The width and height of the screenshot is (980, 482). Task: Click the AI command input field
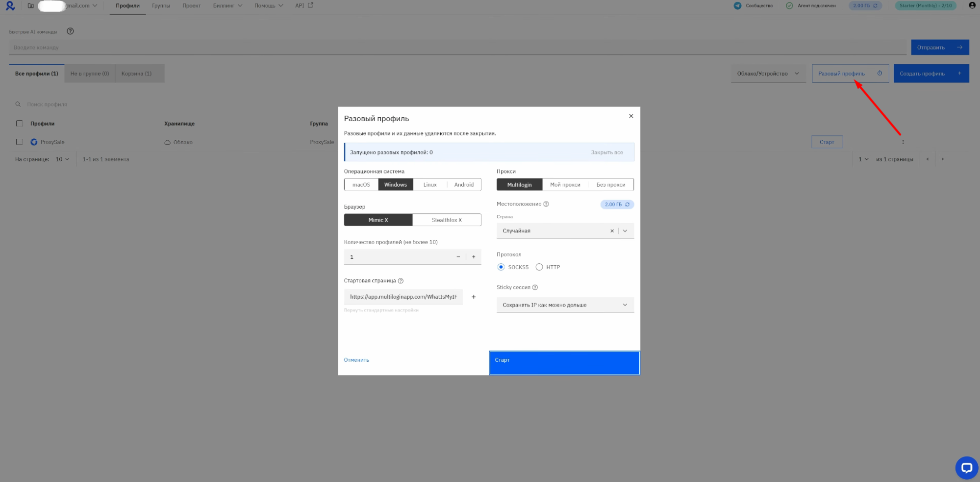457,48
